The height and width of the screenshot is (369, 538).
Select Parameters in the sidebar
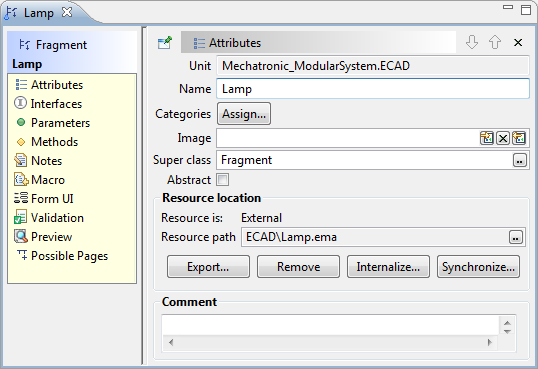(53, 123)
